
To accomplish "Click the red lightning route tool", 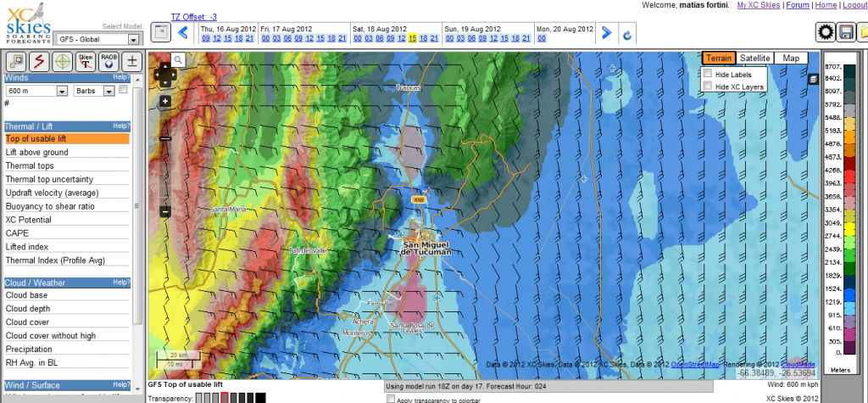I will point(39,61).
